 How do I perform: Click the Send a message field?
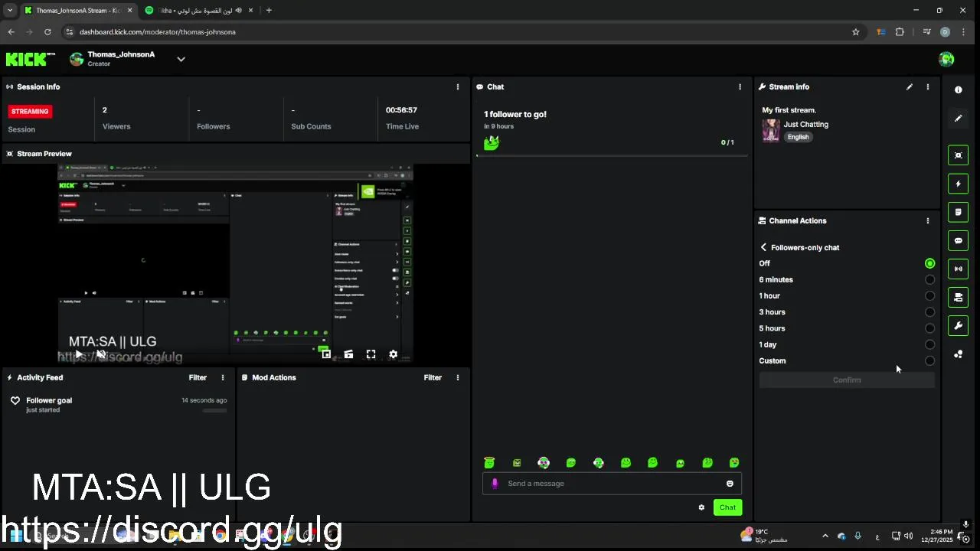tap(612, 484)
